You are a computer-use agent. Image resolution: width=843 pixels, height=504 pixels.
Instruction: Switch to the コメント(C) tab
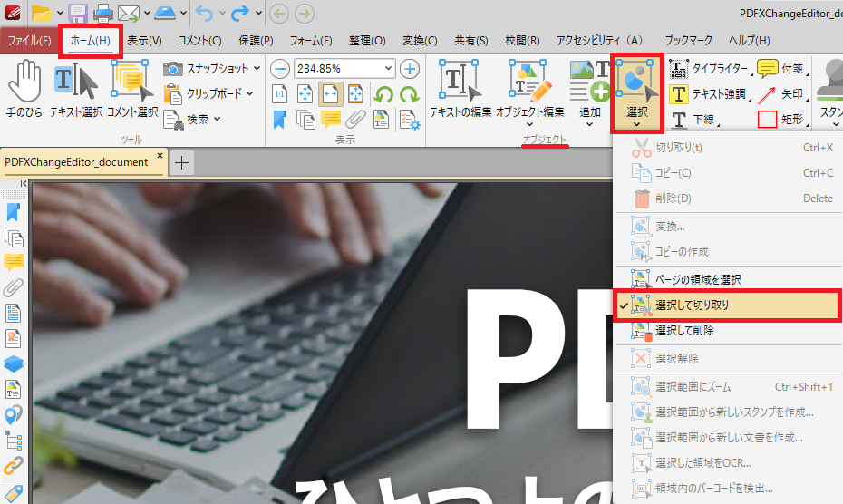point(200,41)
